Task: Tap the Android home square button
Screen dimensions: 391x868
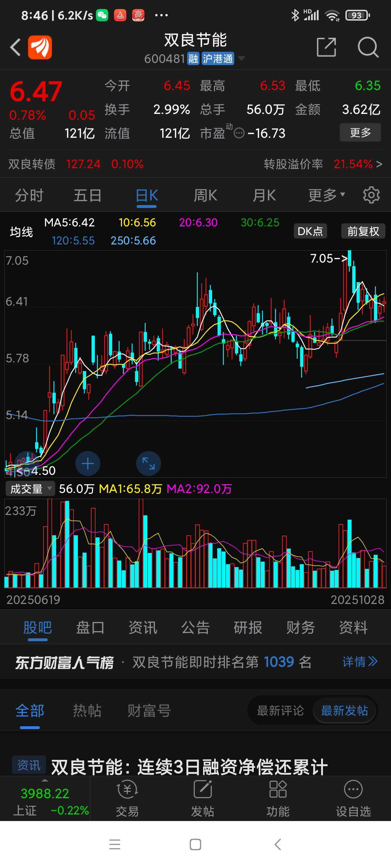Action: coord(195,844)
